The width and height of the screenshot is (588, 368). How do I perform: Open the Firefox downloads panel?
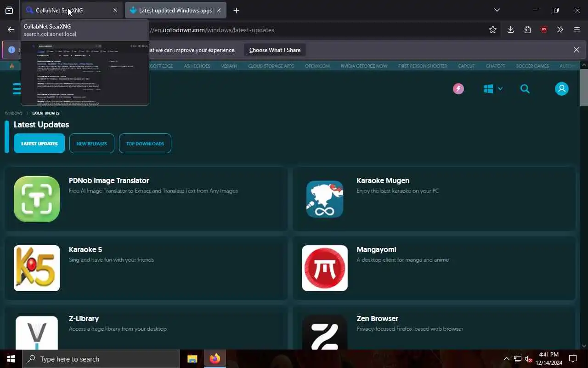[x=510, y=29]
